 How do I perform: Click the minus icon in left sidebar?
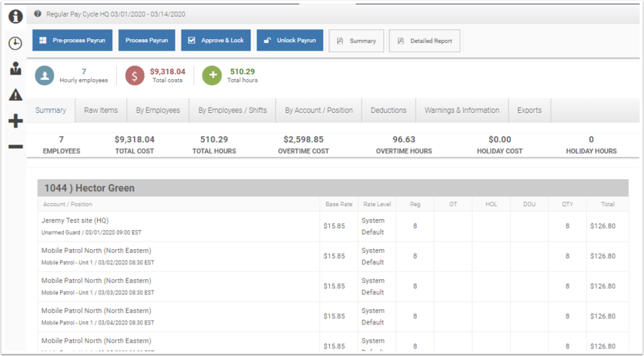(16, 147)
